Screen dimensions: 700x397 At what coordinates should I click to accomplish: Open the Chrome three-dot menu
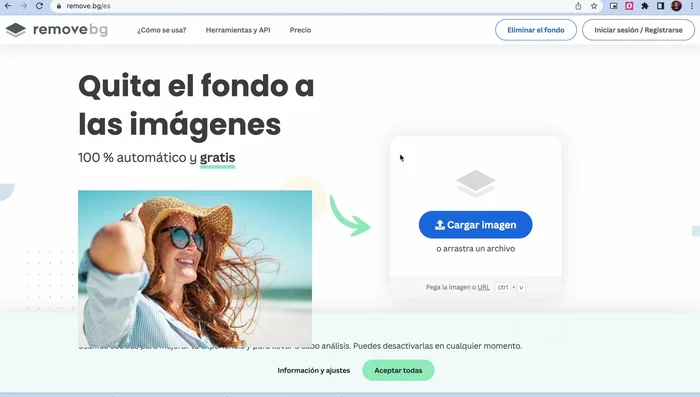692,6
